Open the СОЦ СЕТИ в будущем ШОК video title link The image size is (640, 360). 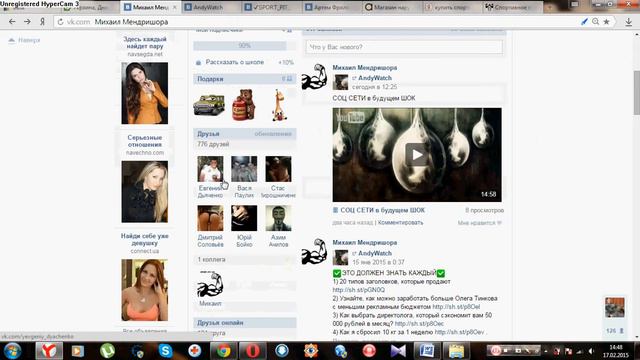tap(382, 210)
